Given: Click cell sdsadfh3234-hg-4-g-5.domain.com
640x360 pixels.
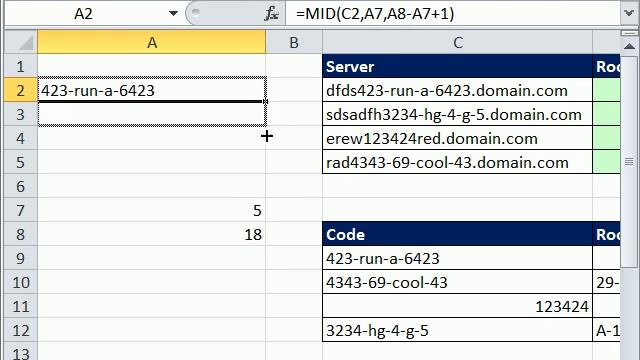Looking at the screenshot, I should [x=457, y=114].
